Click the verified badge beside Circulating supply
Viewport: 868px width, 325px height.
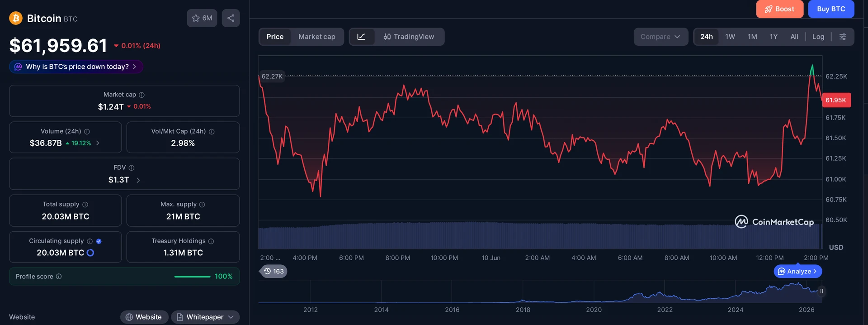[x=99, y=241]
